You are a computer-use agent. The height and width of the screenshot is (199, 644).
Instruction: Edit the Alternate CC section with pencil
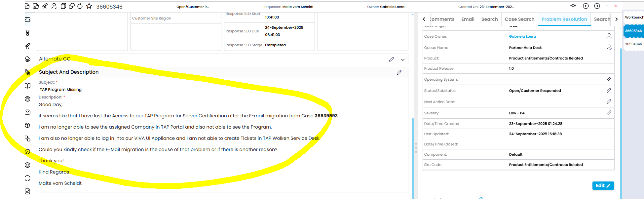coord(392,59)
